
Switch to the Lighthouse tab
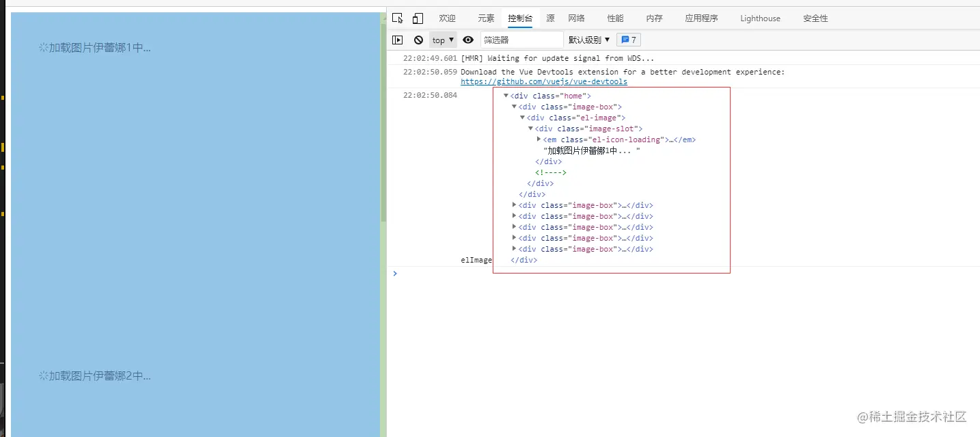coord(760,18)
